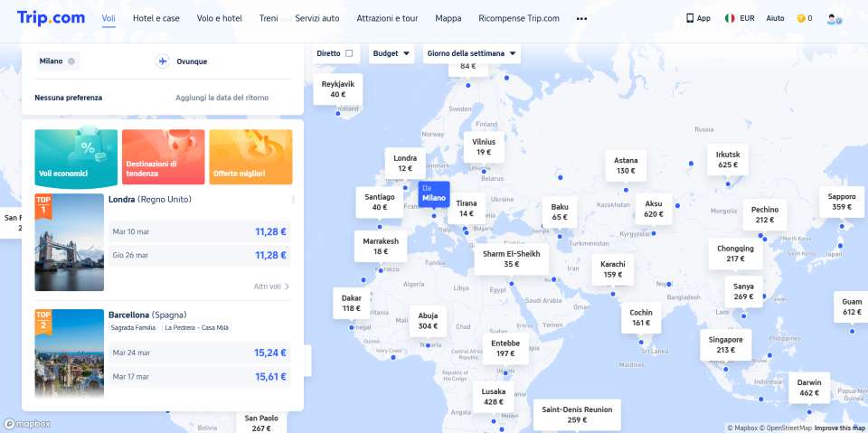Expand the Budget dropdown
The image size is (868, 433).
392,53
